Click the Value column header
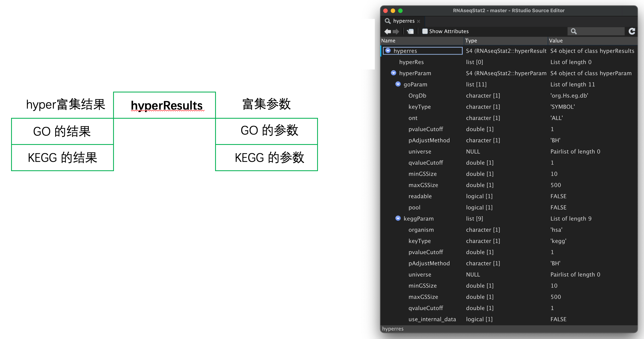The image size is (644, 339). tap(593, 41)
